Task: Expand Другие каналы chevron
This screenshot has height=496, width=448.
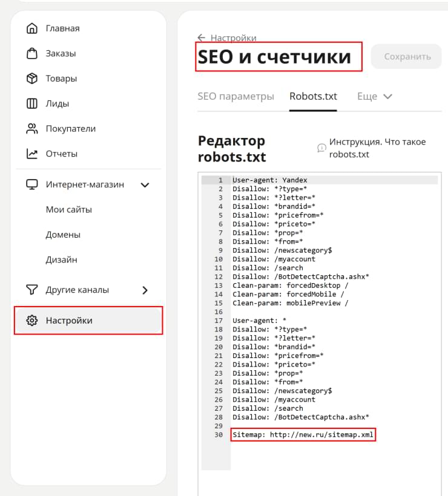Action: coord(145,290)
